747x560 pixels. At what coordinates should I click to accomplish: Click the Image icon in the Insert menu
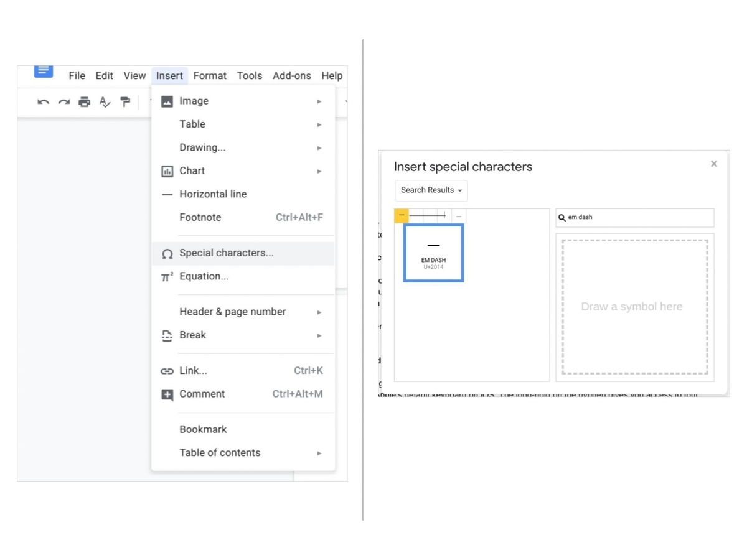click(166, 100)
